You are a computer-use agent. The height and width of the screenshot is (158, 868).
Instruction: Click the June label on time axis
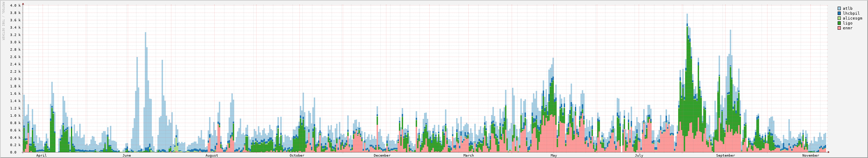[x=126, y=156]
